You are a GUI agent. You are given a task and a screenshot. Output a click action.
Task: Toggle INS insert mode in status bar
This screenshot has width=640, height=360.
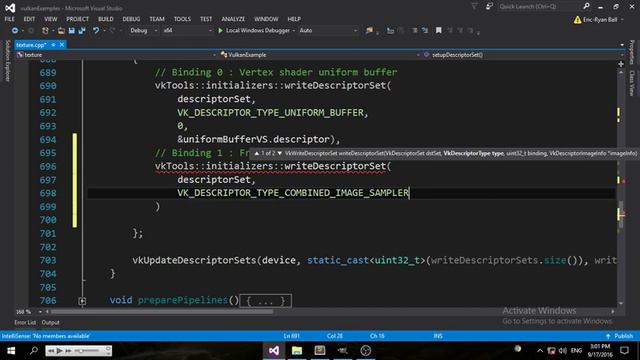pyautogui.click(x=438, y=336)
